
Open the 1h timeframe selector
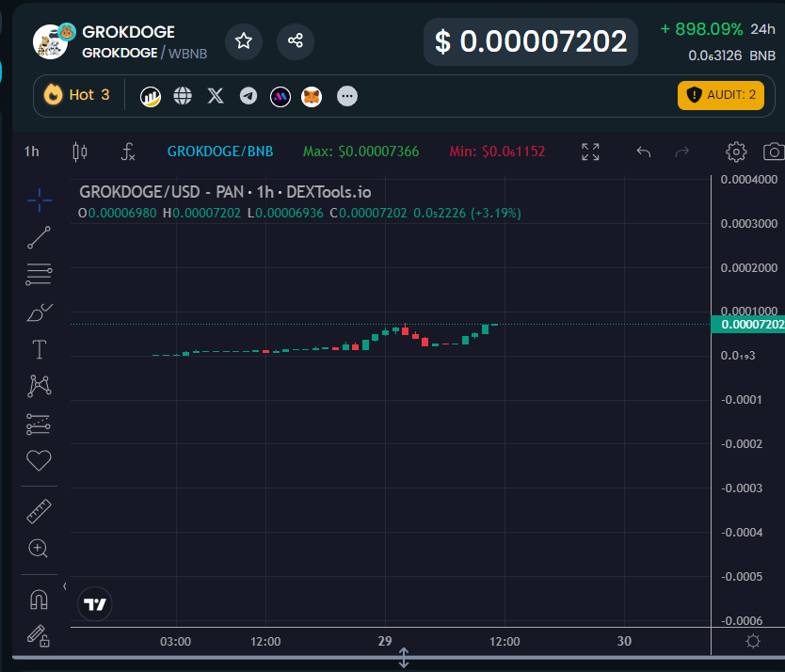pyautogui.click(x=31, y=152)
